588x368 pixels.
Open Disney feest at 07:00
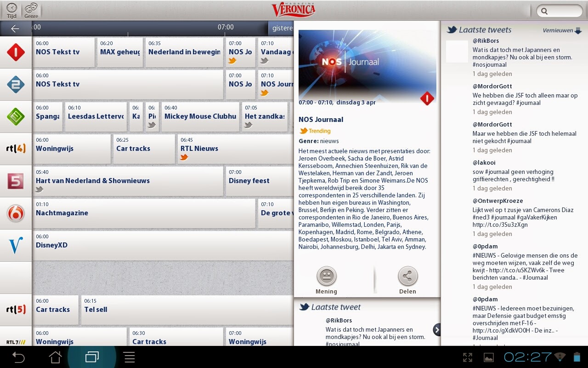coord(260,181)
